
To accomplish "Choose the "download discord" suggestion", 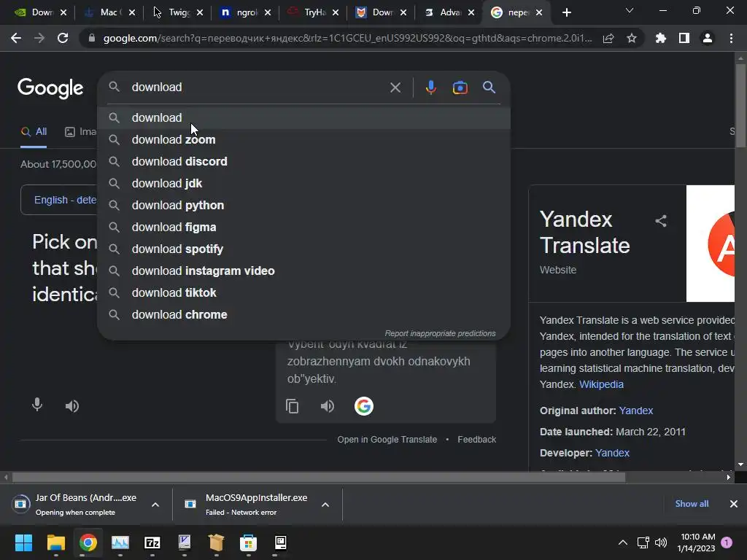I will tap(304, 161).
